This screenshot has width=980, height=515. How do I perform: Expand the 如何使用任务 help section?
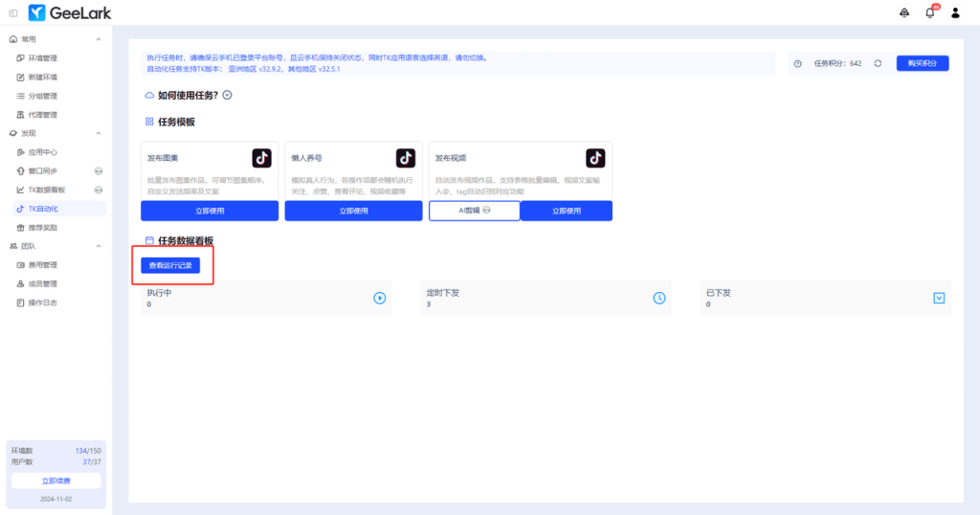[228, 96]
